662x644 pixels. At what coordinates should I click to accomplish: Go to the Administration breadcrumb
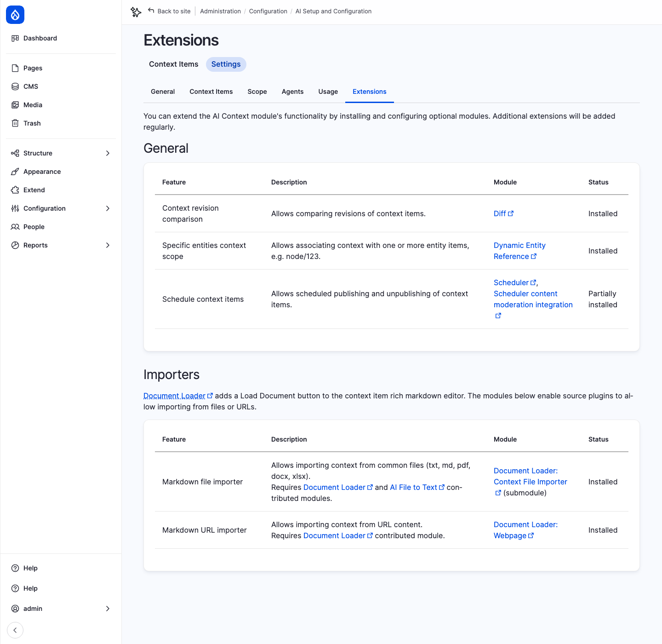tap(220, 11)
